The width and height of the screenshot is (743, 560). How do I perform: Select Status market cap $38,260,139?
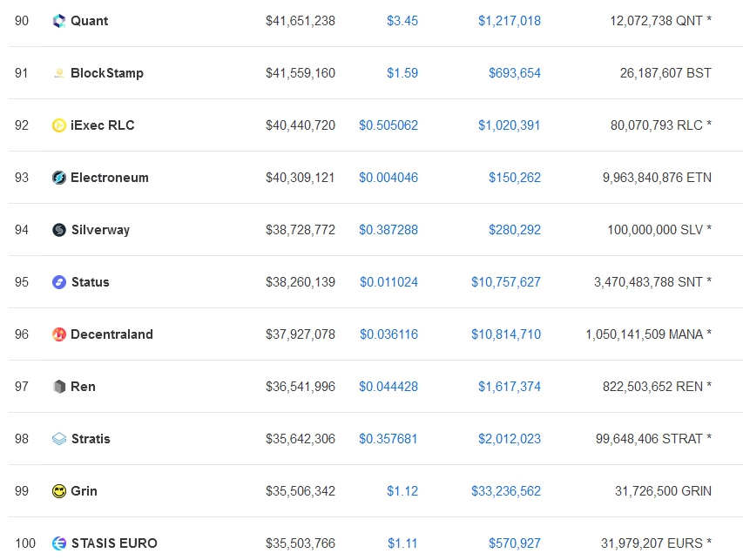click(301, 282)
